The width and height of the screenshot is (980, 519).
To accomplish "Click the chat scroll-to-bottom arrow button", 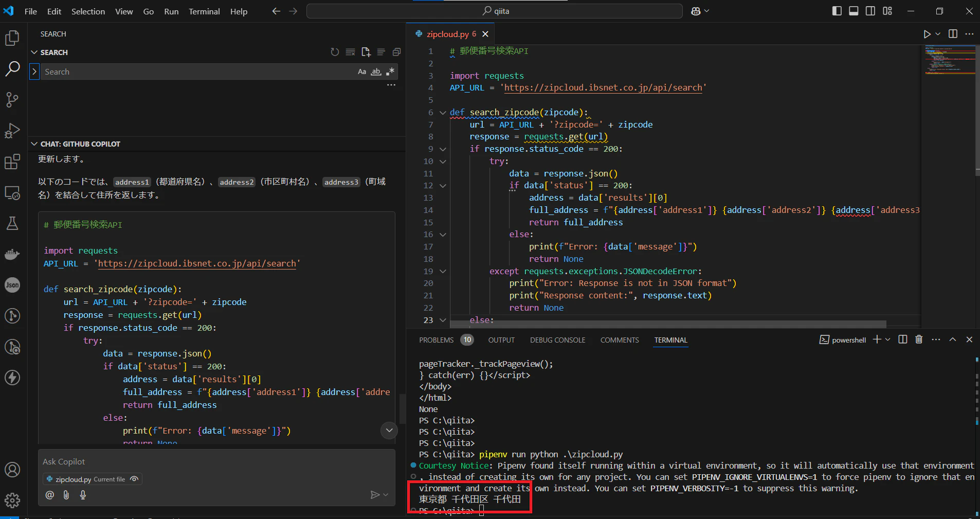I will 389,430.
